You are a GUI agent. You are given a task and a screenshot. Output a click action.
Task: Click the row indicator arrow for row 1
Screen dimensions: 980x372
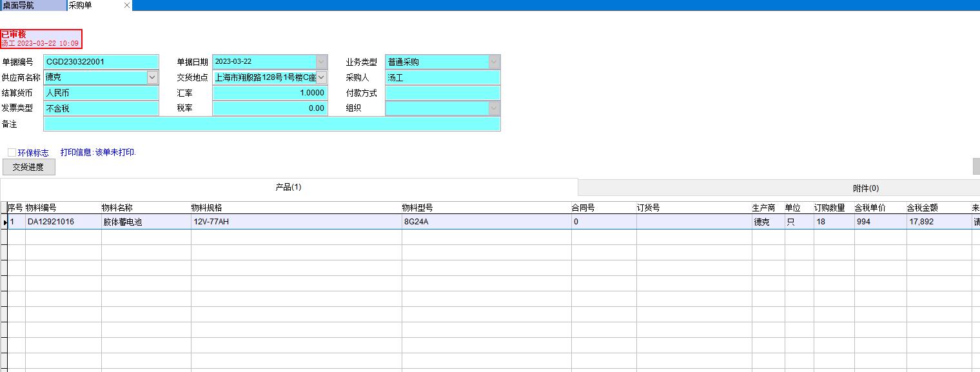5,222
